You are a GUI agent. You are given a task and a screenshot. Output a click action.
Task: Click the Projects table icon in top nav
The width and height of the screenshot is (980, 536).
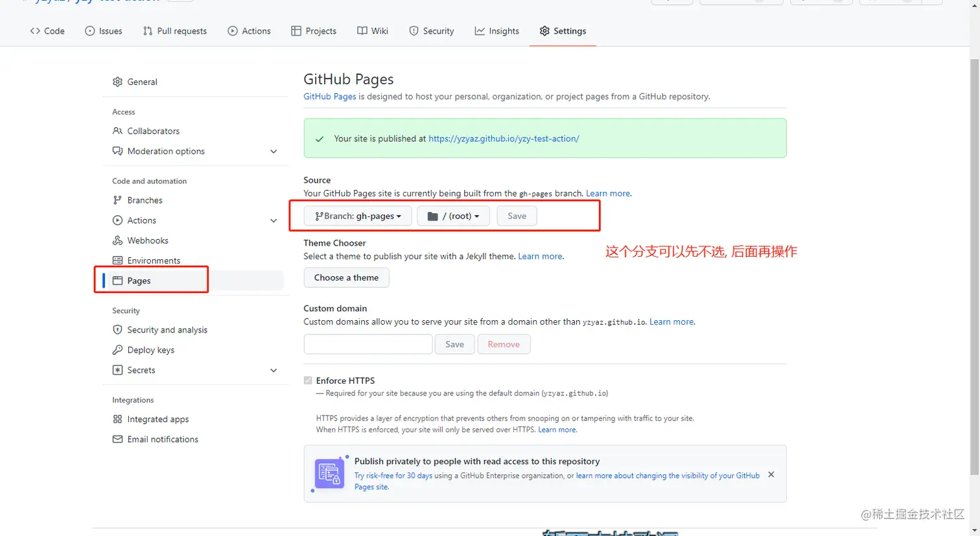click(296, 31)
